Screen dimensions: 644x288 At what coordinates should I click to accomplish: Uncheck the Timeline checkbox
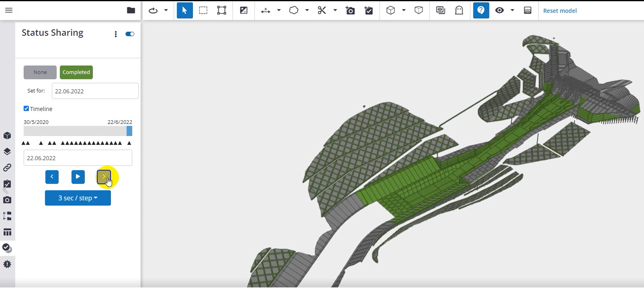(x=26, y=109)
